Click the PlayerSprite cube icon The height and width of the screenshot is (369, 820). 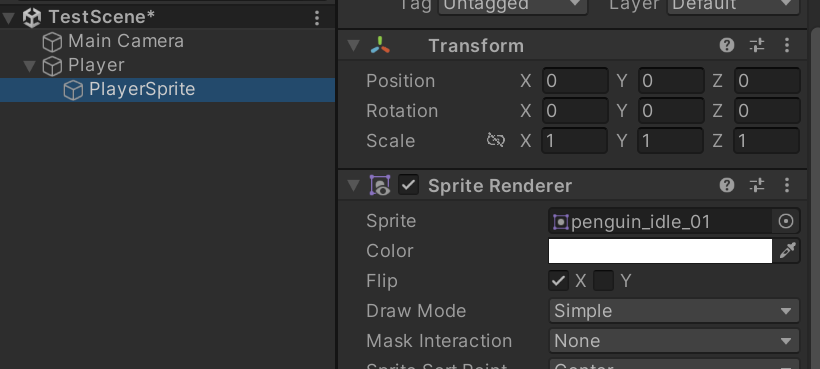(73, 90)
